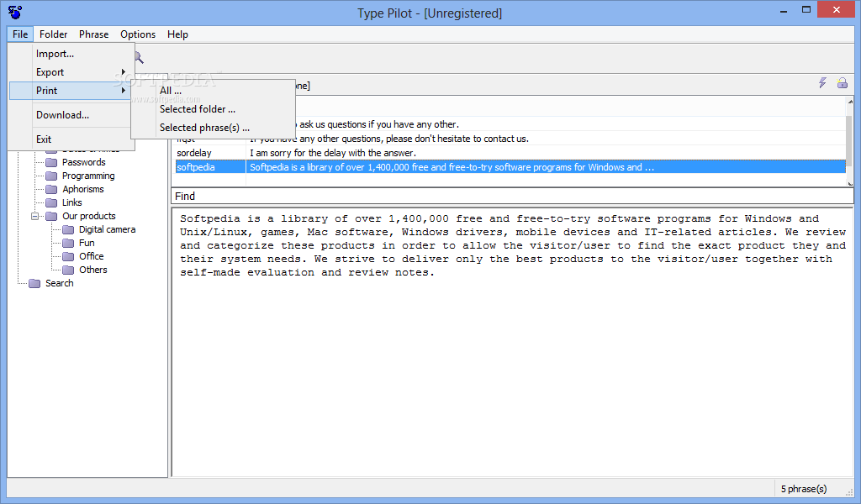Click the Links folder icon
The image size is (861, 504).
point(51,202)
